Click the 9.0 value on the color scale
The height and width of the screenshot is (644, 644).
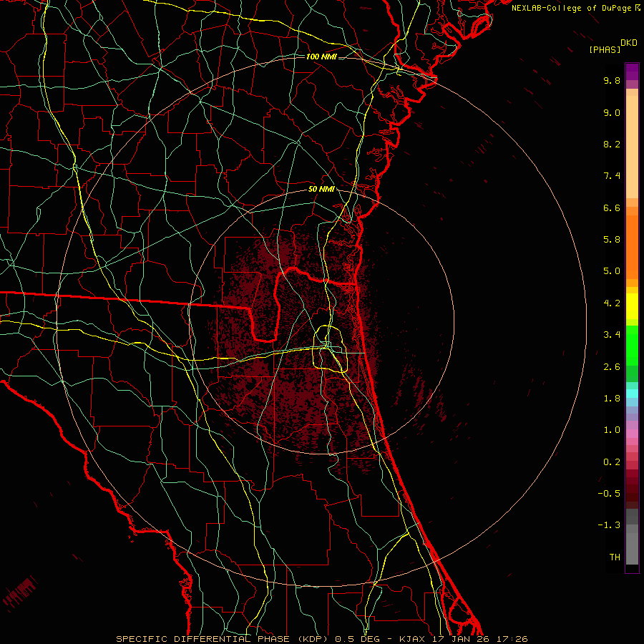(612, 112)
